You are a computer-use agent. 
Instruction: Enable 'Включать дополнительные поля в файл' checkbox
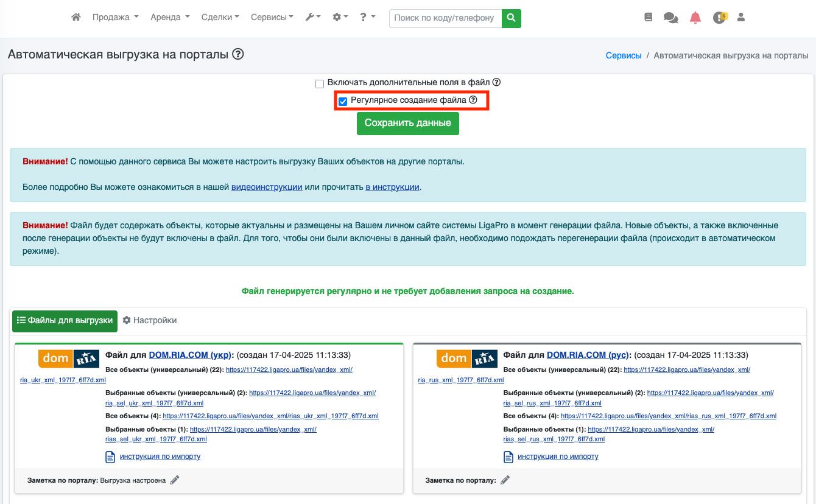click(x=320, y=83)
